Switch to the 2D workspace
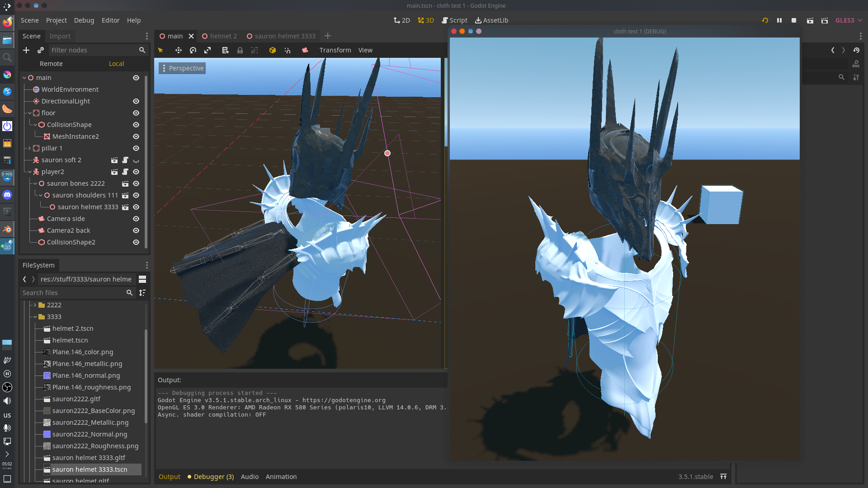The image size is (868, 488). [x=402, y=20]
